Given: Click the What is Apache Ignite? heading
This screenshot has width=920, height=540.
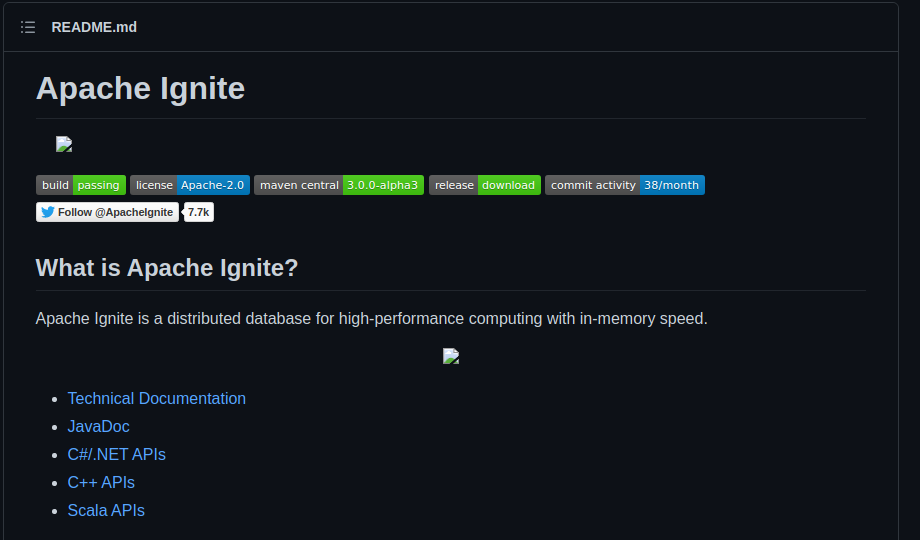Looking at the screenshot, I should [167, 268].
